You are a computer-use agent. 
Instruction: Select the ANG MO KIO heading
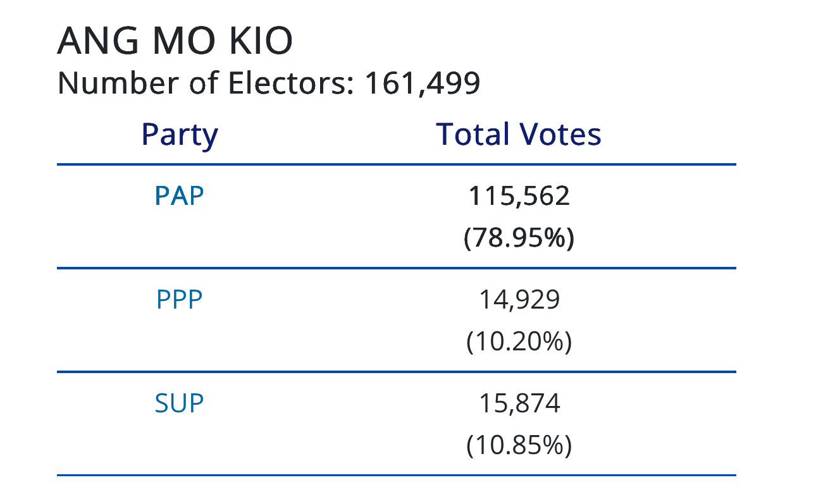pos(175,42)
